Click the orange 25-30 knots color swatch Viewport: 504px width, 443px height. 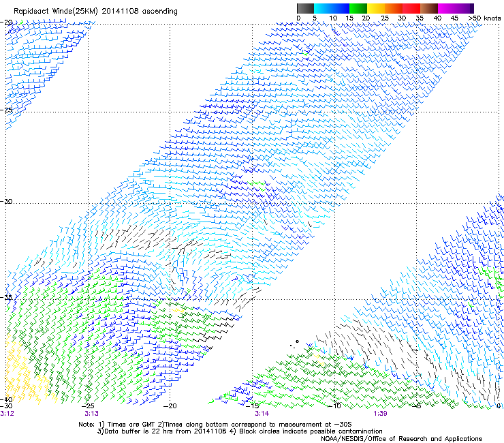394,8
